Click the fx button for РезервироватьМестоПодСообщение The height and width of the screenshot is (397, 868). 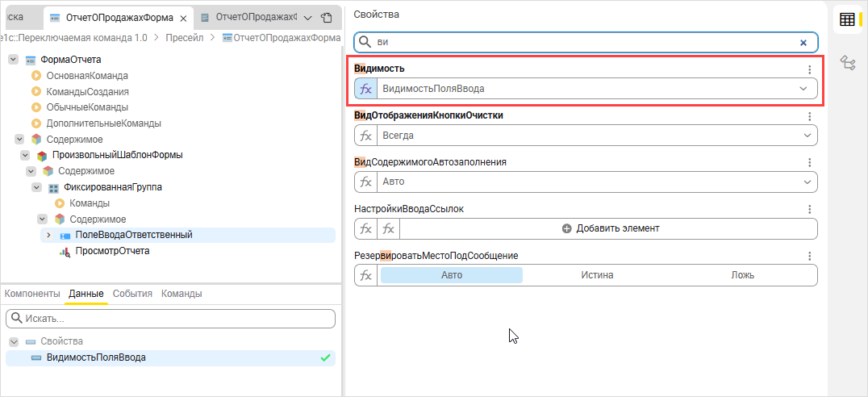coord(366,275)
